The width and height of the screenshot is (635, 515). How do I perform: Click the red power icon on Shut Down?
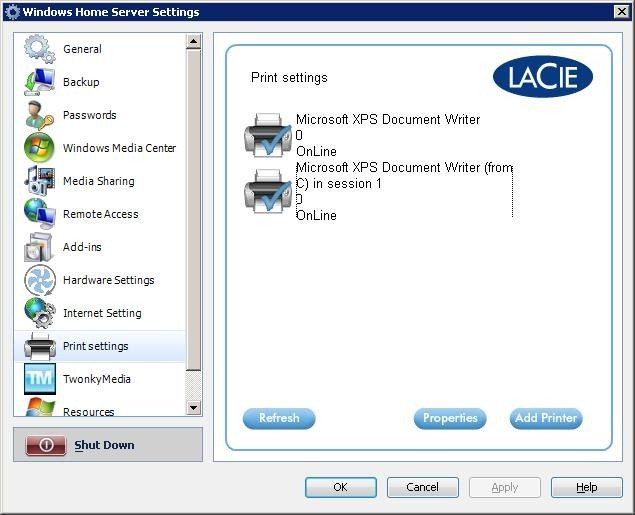pyautogui.click(x=46, y=445)
